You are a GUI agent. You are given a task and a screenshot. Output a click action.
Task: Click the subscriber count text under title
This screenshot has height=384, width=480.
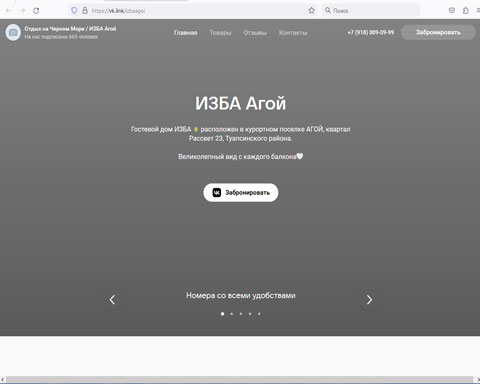(61, 37)
